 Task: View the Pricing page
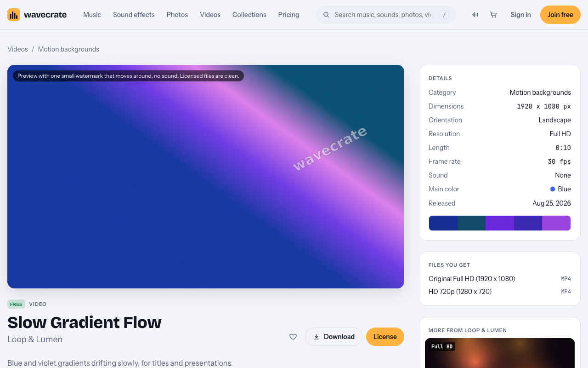[x=288, y=15]
